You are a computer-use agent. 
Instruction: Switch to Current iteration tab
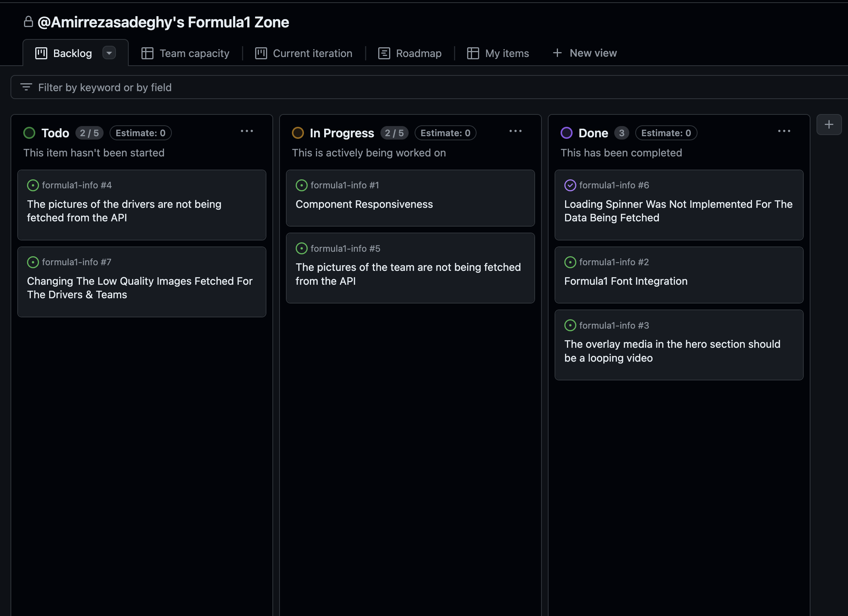tap(304, 53)
